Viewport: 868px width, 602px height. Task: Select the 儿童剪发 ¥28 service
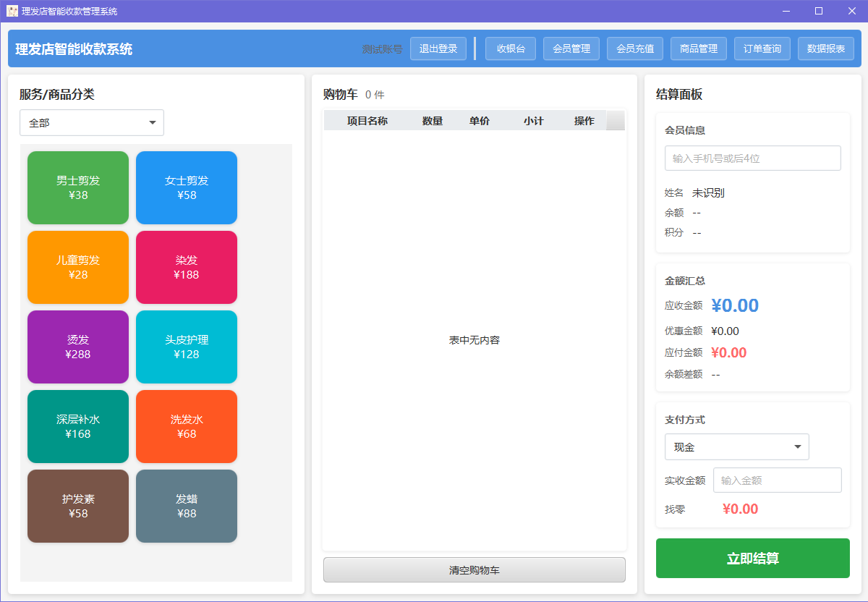coord(77,267)
